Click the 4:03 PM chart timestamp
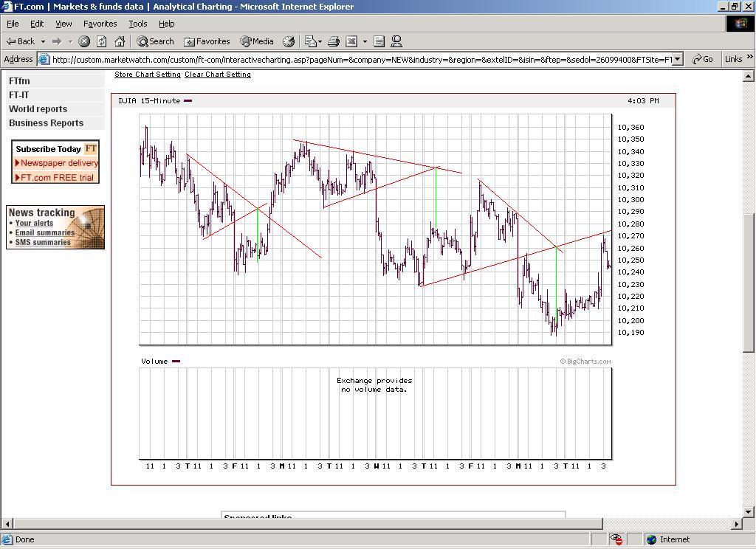The height and width of the screenshot is (549, 756). point(643,101)
